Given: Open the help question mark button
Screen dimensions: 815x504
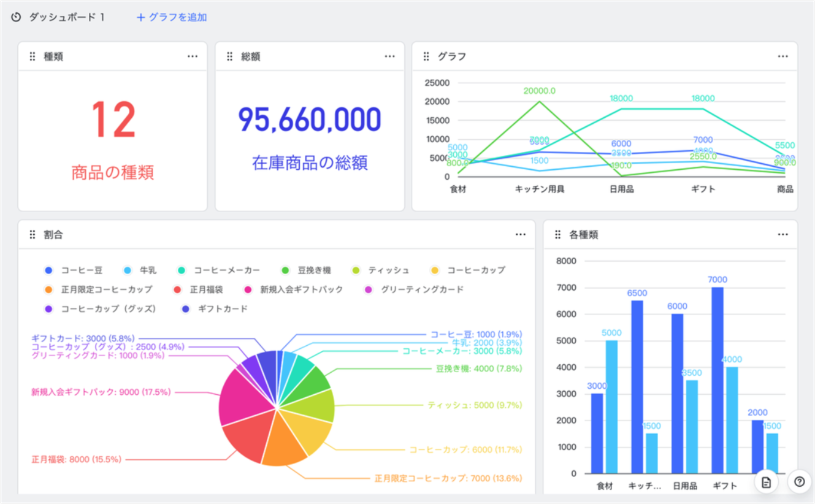Looking at the screenshot, I should click(x=799, y=482).
